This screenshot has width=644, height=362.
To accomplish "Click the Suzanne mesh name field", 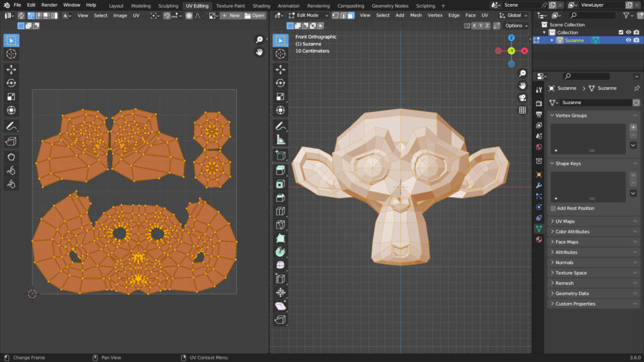I will [596, 103].
